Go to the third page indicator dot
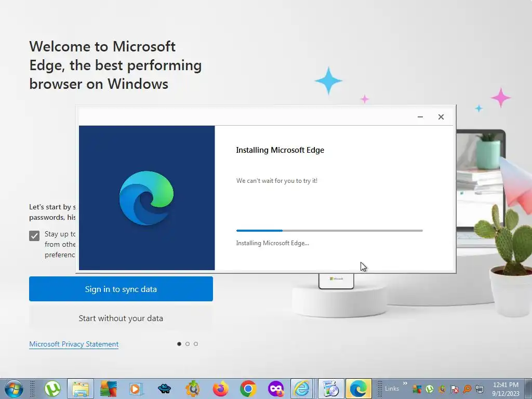This screenshot has height=399, width=532. click(196, 344)
